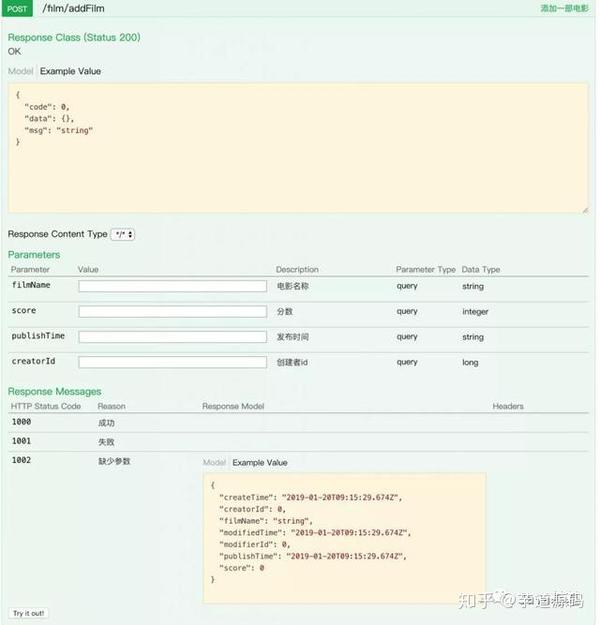Click the "createTime" line in 1002 example

(311, 497)
